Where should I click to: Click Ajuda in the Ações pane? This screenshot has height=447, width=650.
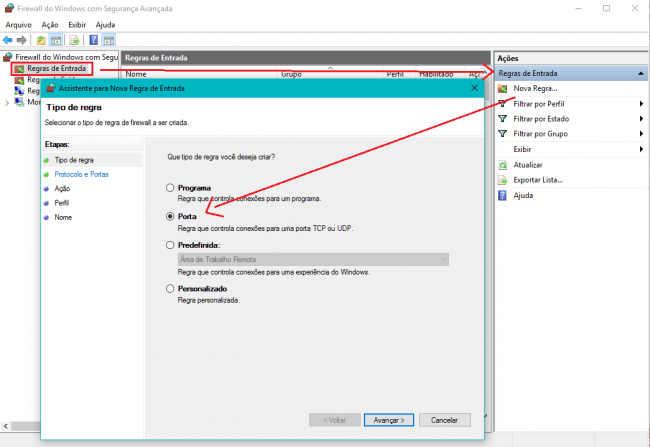point(523,195)
